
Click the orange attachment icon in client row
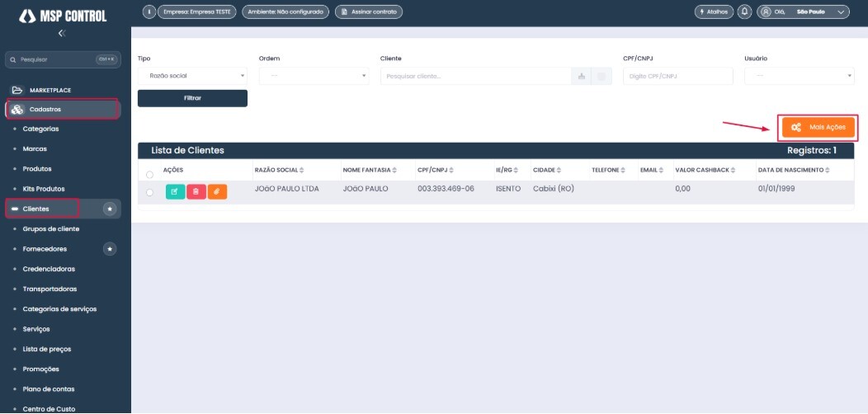tap(217, 191)
